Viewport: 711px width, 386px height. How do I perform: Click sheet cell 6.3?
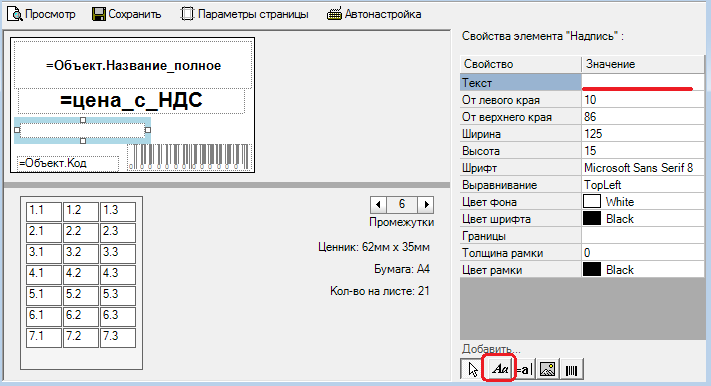coord(118,316)
